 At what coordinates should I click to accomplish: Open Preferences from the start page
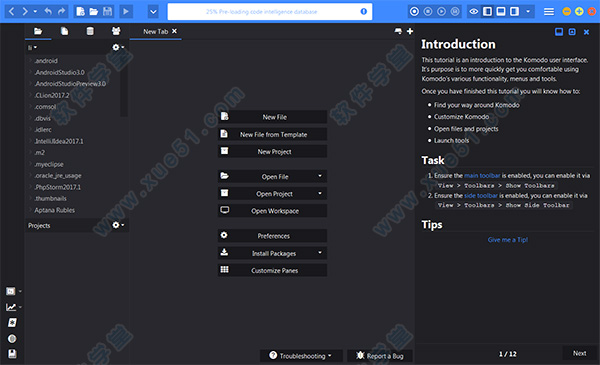[x=272, y=236]
